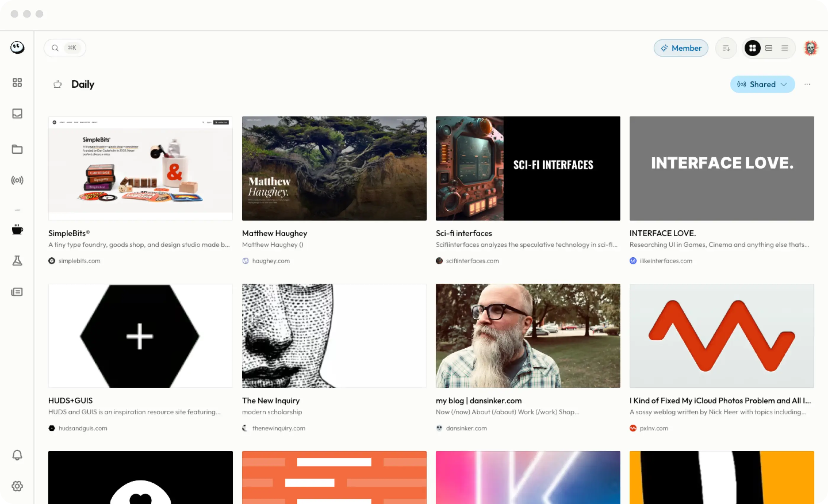
Task: Open the inbox tray icon in sidebar
Action: click(x=17, y=114)
